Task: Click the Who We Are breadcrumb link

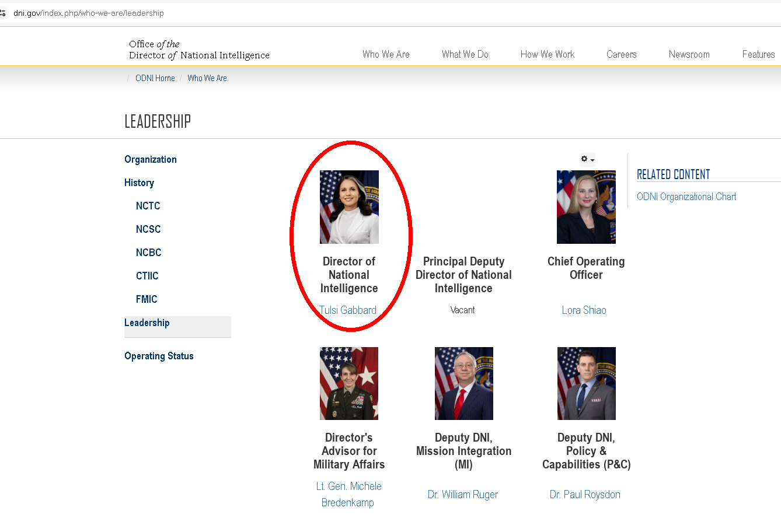Action: click(207, 78)
